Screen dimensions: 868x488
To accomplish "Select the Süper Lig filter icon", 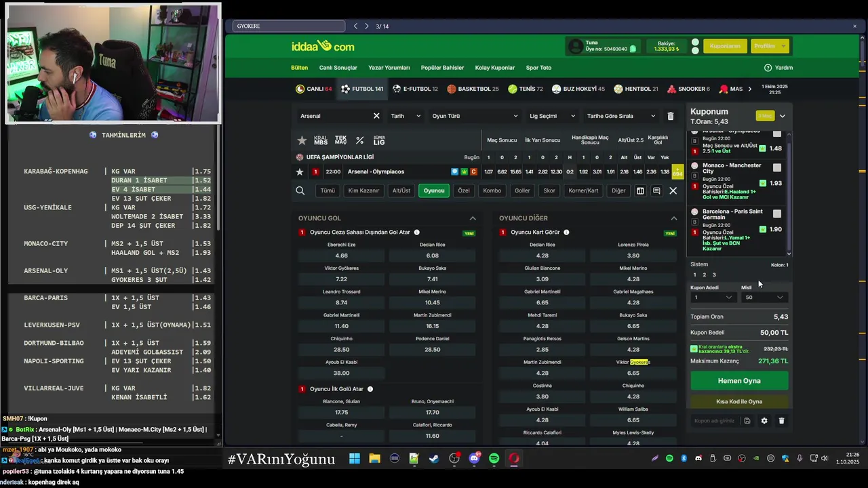I will (x=379, y=140).
